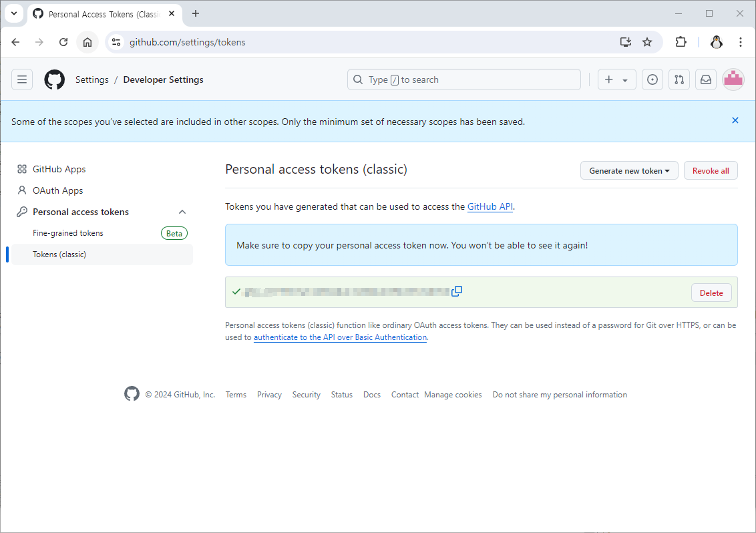
Task: Open GitHub Apps in the sidebar
Action: pos(59,169)
